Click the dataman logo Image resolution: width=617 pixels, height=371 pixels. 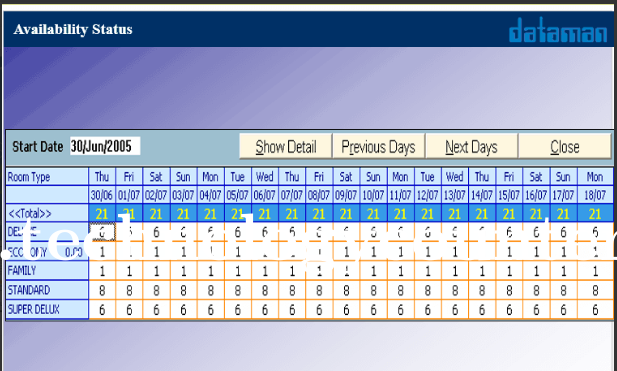pos(558,30)
